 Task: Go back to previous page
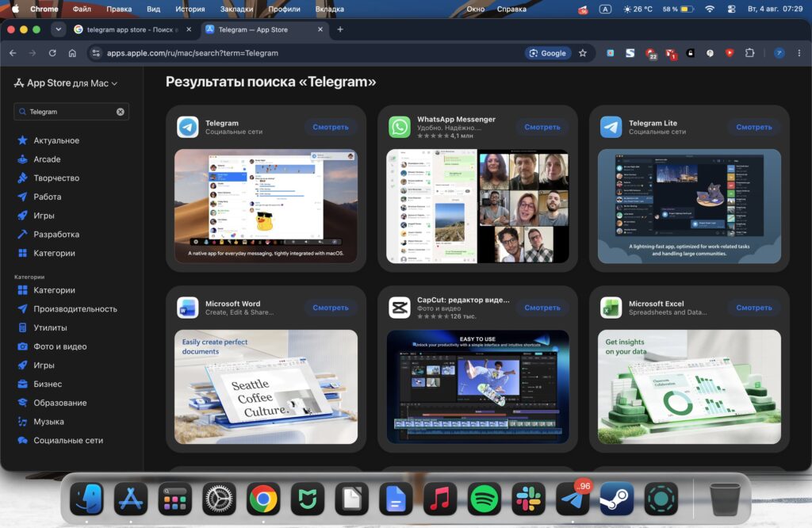pos(13,53)
